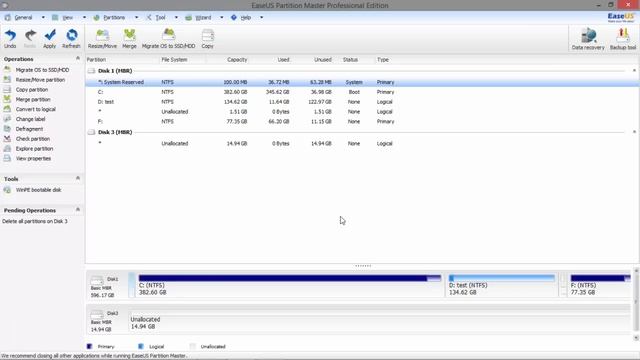Click the Refresh toolbar icon
This screenshot has height=360, width=640.
71,36
